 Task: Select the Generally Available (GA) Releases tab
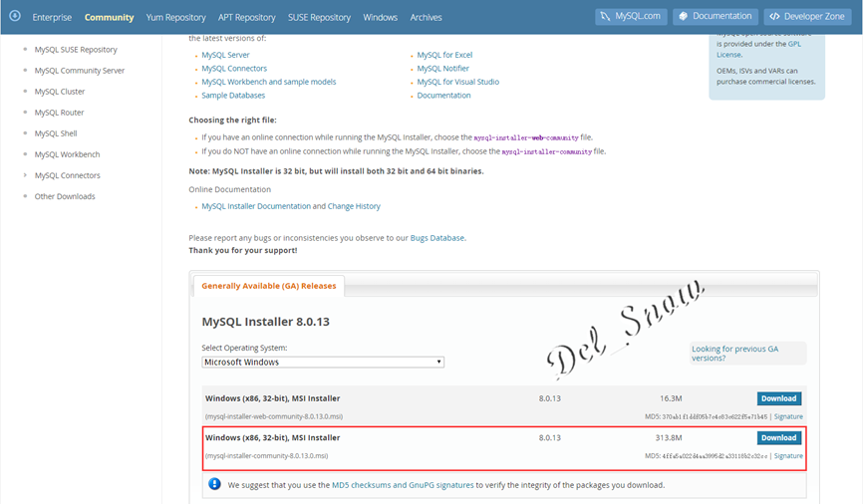point(269,286)
